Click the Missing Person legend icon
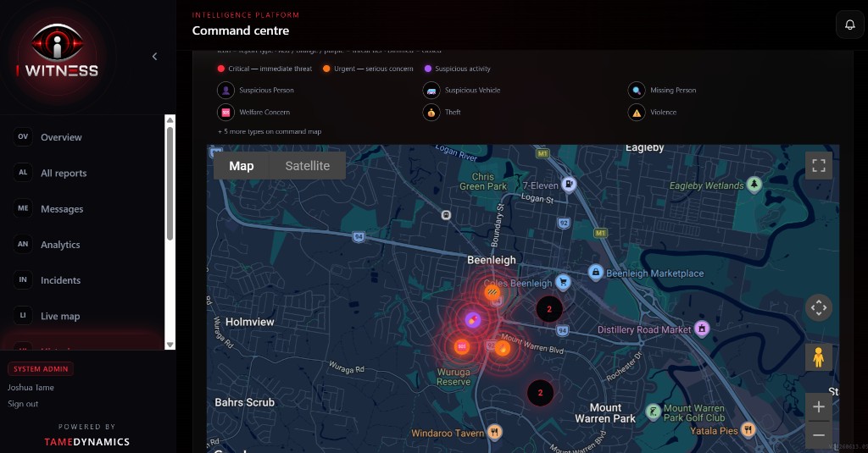 click(637, 90)
